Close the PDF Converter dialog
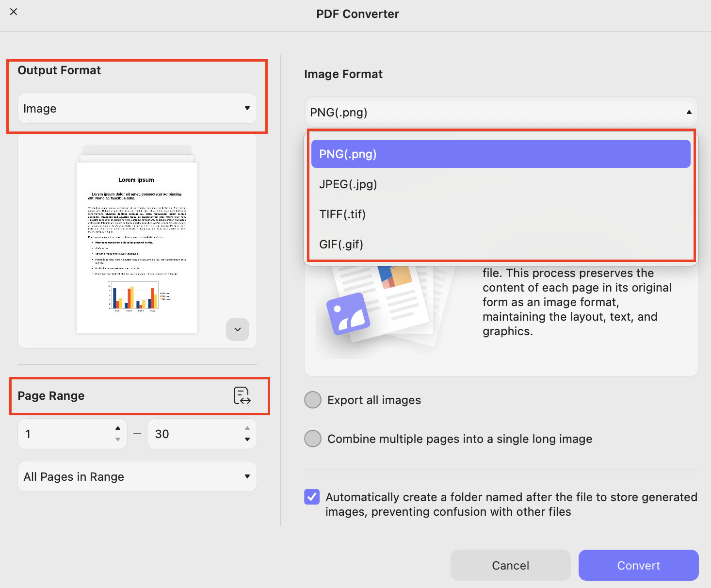 pos(14,12)
